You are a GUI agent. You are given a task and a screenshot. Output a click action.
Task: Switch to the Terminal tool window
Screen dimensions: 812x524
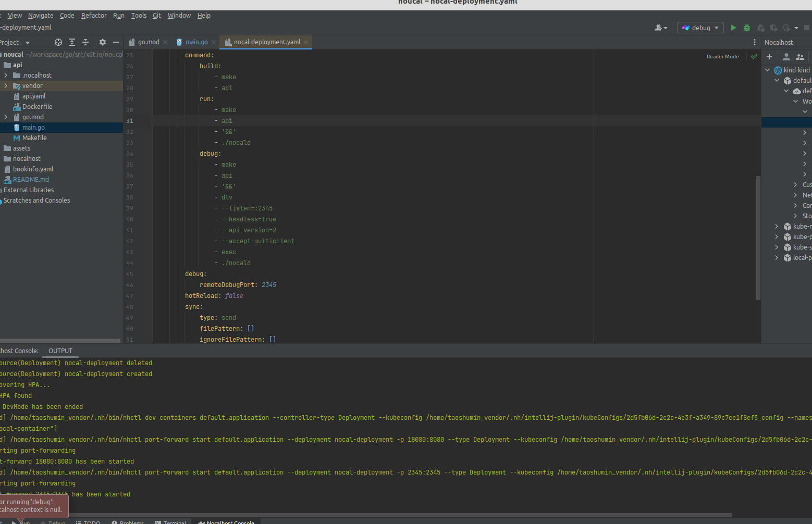(174, 522)
